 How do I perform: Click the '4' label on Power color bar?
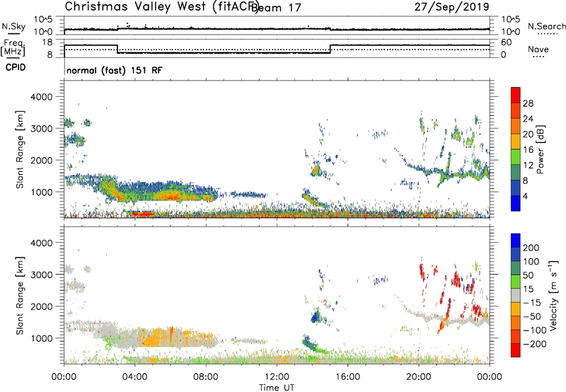[x=525, y=196]
